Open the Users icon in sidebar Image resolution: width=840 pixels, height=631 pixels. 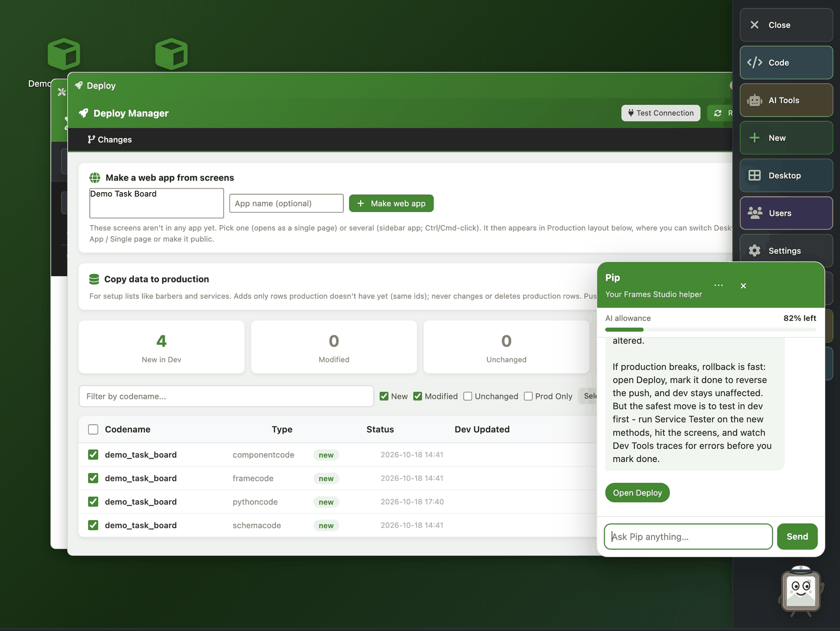coord(755,213)
